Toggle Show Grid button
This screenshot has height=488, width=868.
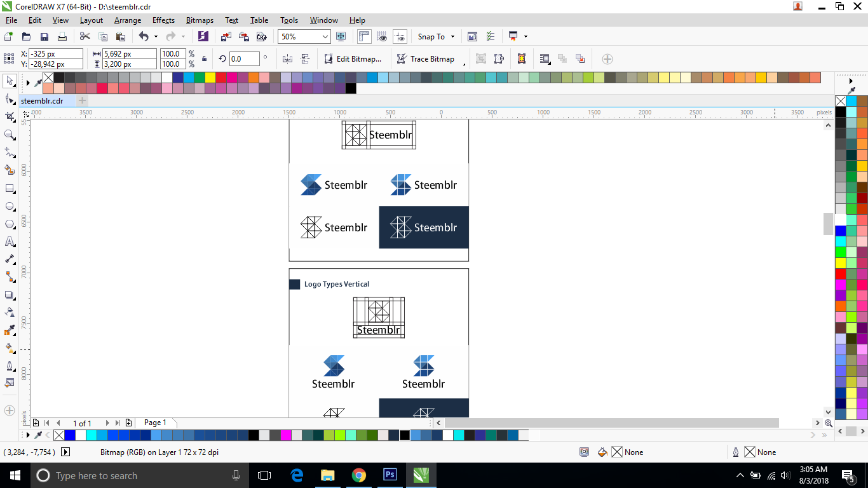pyautogui.click(x=382, y=36)
